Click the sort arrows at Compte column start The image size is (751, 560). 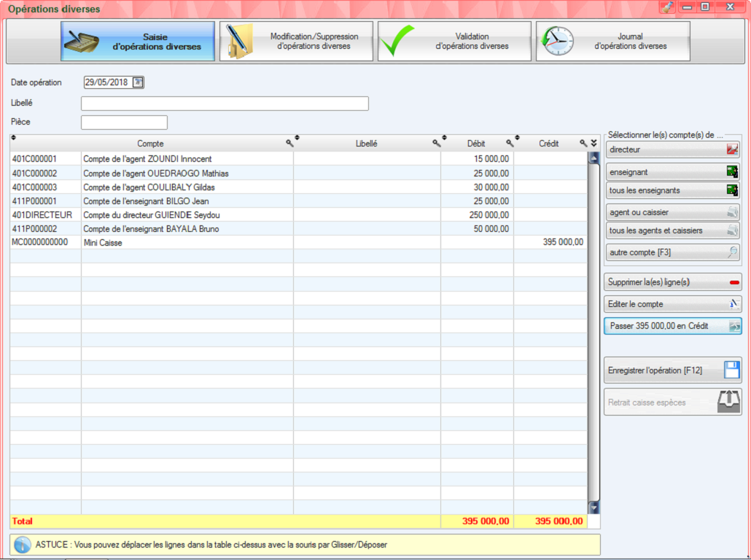pos(13,138)
